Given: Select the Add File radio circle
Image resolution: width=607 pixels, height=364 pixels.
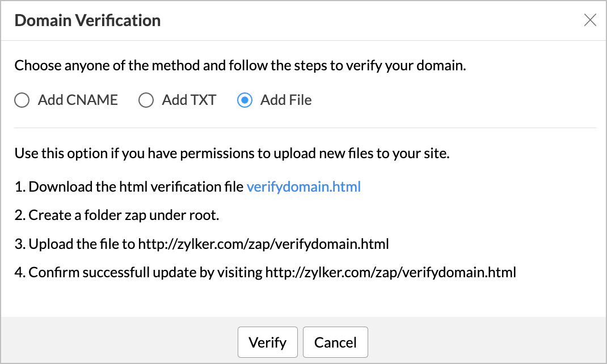Looking at the screenshot, I should point(245,100).
